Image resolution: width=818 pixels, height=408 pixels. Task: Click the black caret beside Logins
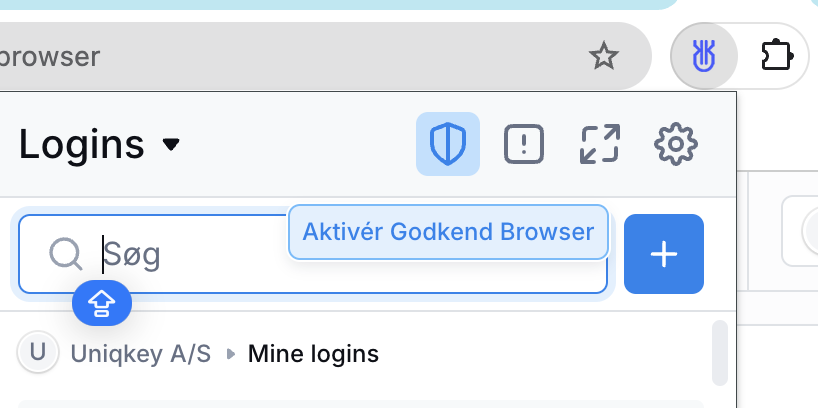(x=171, y=144)
